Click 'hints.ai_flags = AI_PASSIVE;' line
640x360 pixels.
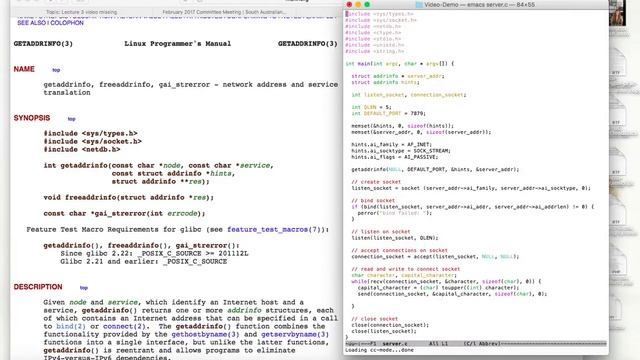[395, 157]
